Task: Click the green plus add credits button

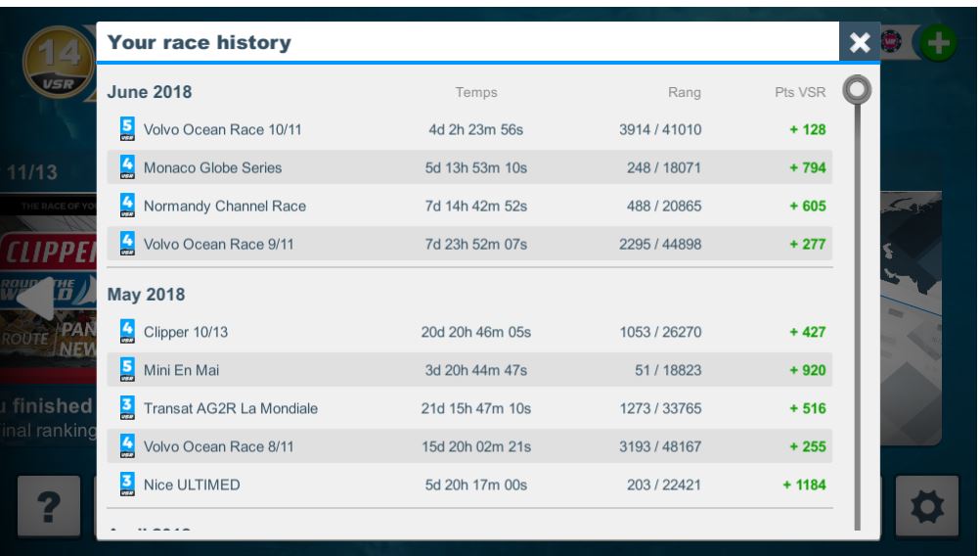Action: tap(938, 43)
